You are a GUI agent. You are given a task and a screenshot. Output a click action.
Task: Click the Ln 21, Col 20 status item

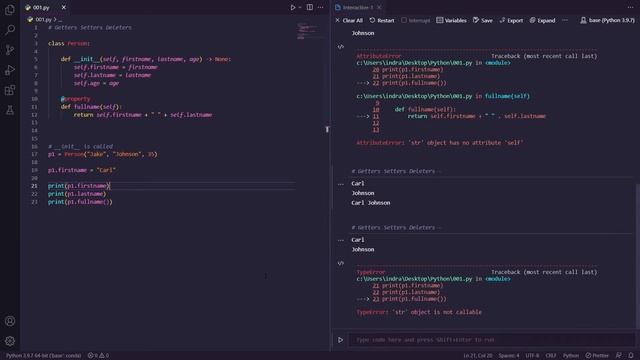[x=478, y=356]
